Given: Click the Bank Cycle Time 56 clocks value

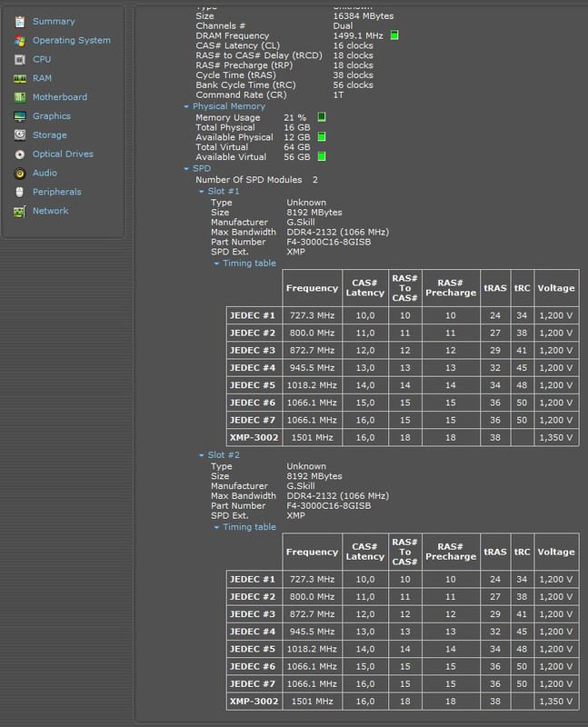Looking at the screenshot, I should click(353, 85).
